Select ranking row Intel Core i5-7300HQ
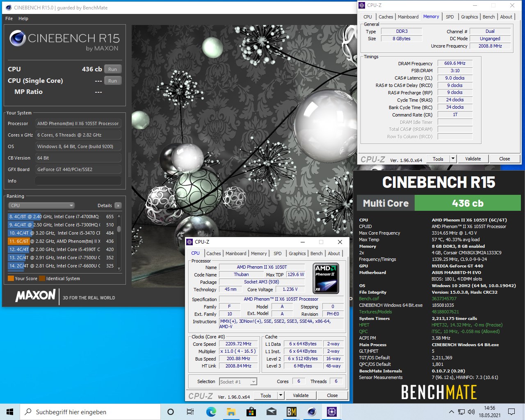The image size is (525, 420). tap(62, 225)
